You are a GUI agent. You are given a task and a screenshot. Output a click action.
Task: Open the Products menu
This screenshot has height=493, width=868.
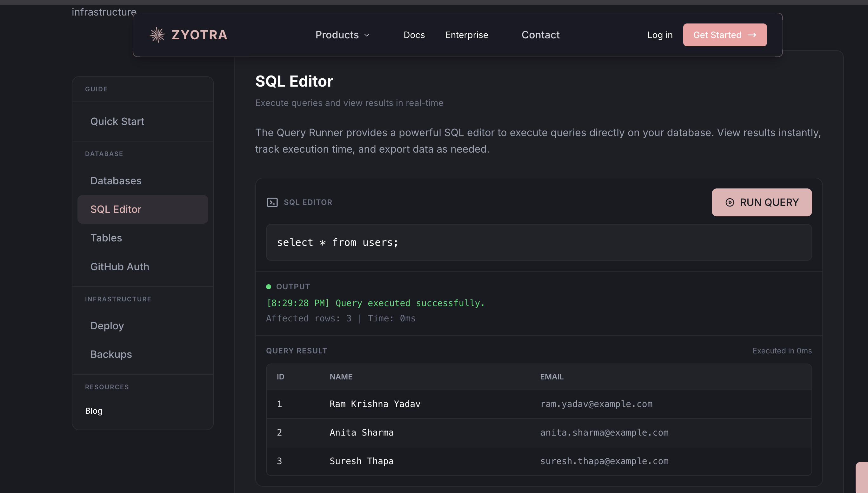tap(337, 35)
